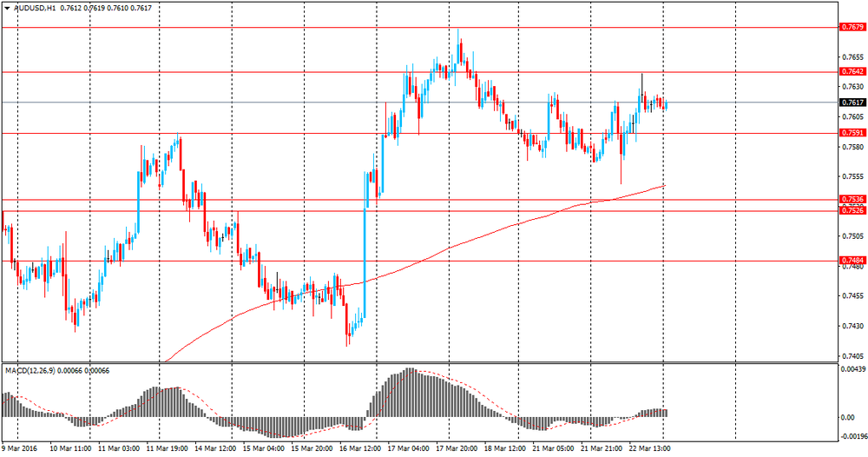
Task: Click the 16 Mar 12:00 time label
Action: pyautogui.click(x=360, y=448)
